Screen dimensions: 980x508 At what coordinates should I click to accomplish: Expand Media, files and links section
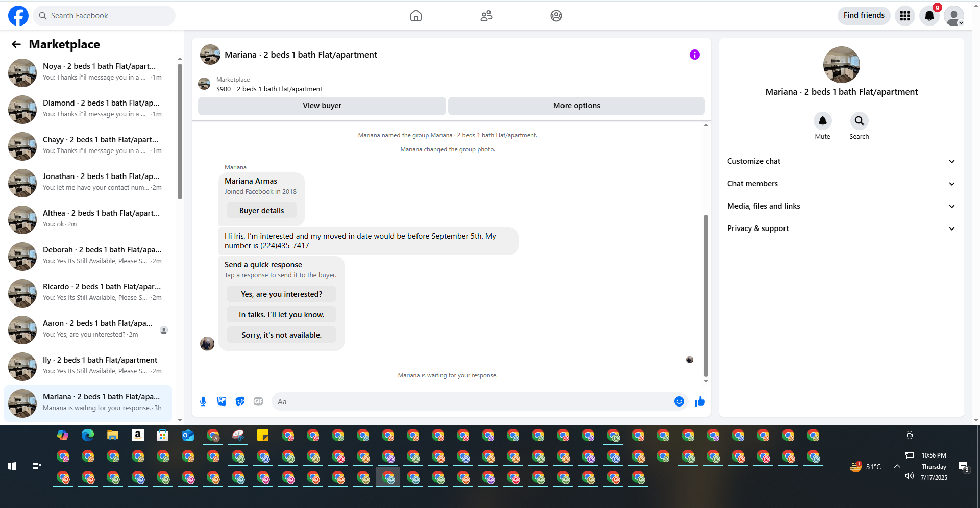point(841,206)
